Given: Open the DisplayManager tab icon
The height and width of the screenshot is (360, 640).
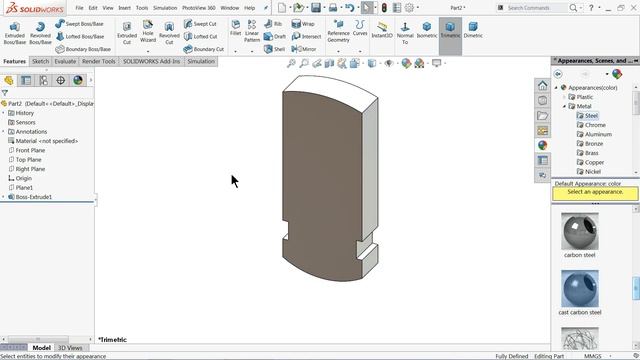Looking at the screenshot, I should [78, 80].
